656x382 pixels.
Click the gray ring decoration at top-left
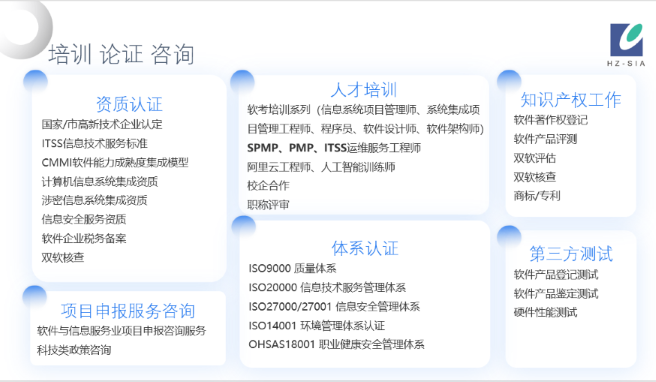point(24,27)
